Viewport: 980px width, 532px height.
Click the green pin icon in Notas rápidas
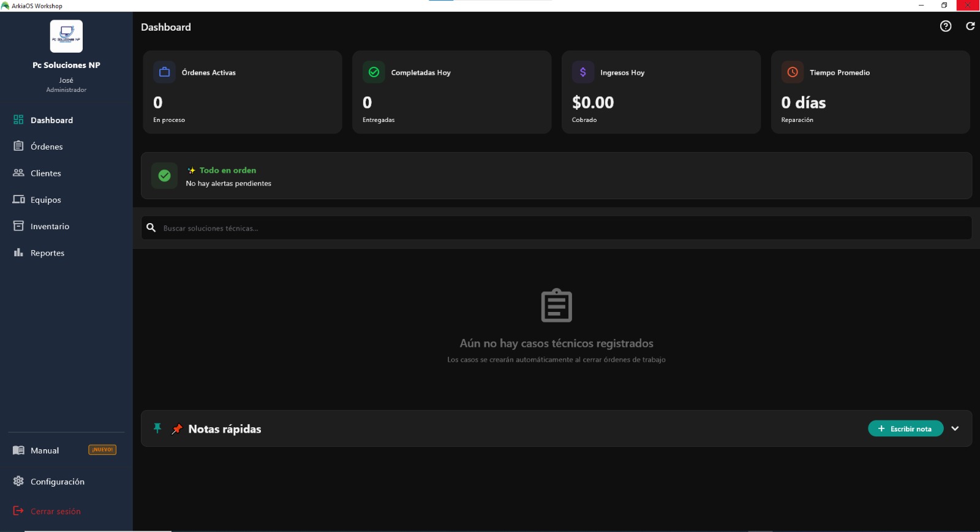point(157,428)
